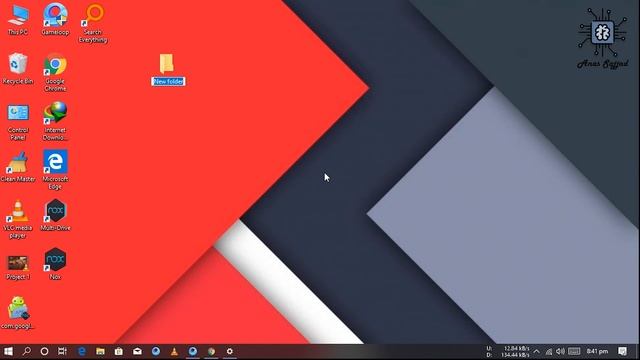
Task: Select the Search Everything desktop shortcut
Action: tap(93, 23)
